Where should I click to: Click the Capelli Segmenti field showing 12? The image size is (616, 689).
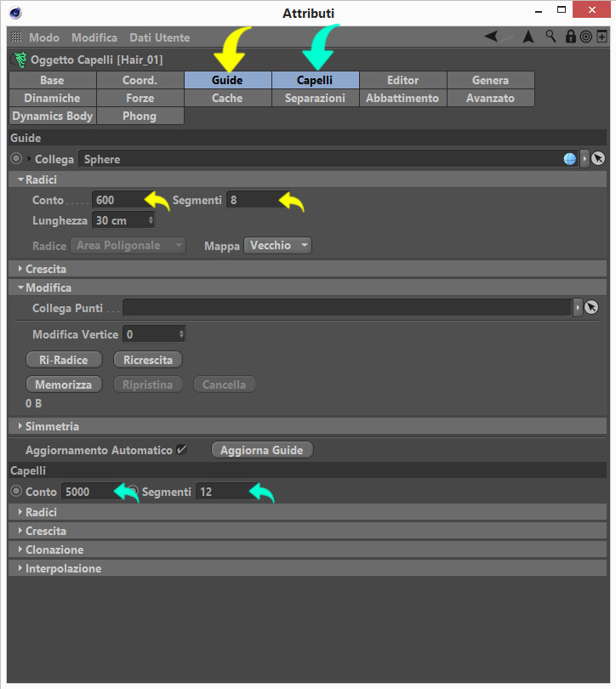[226, 492]
